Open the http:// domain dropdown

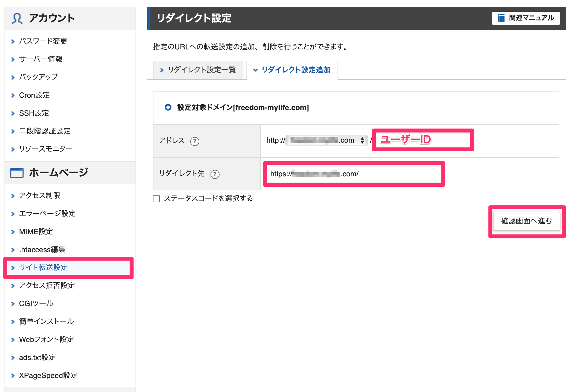click(x=327, y=140)
